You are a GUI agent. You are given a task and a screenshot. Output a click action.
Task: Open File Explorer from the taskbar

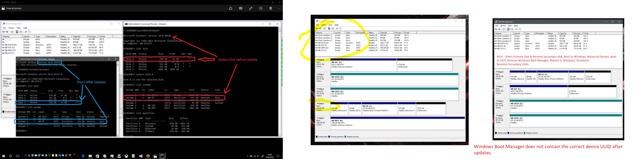90,156
